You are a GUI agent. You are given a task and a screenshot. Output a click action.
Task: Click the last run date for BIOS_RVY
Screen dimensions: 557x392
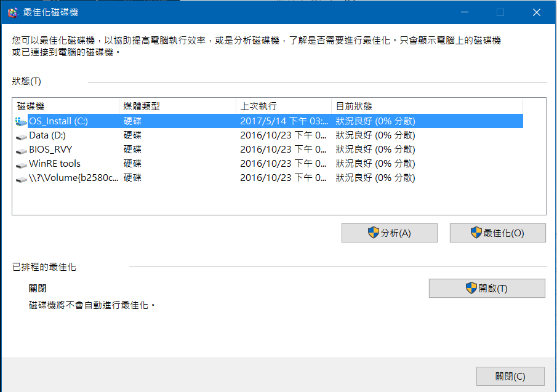[283, 150]
